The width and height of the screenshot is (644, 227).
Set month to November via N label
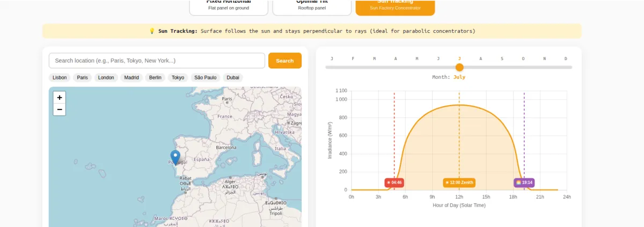pyautogui.click(x=544, y=58)
